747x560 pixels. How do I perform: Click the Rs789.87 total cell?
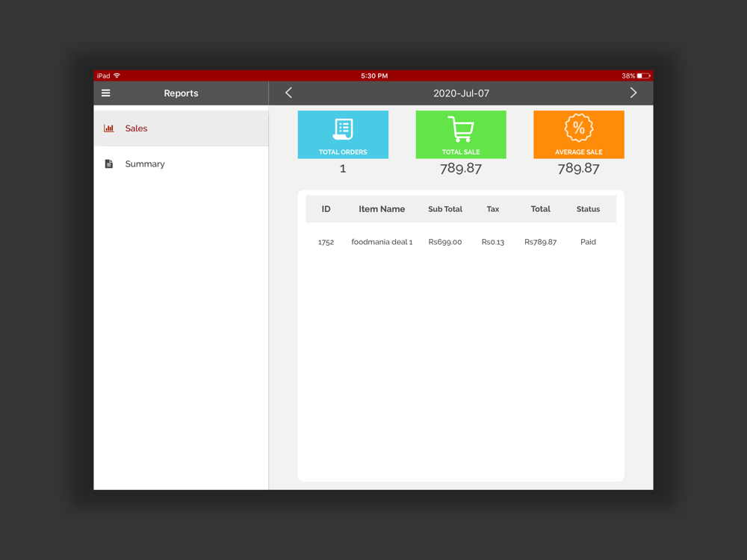(x=540, y=242)
